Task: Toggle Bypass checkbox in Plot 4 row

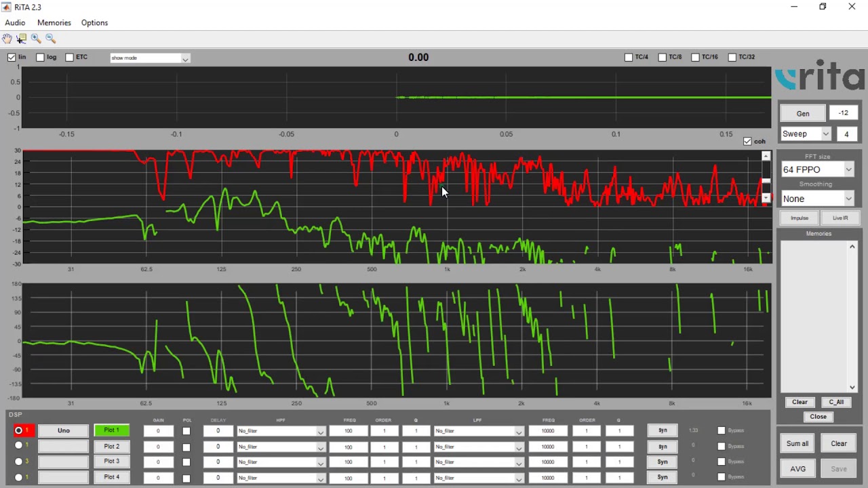Action: coord(722,477)
